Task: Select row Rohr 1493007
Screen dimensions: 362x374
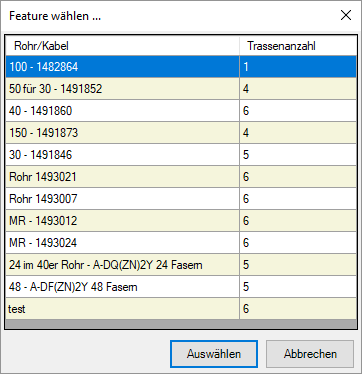Action: click(181, 199)
